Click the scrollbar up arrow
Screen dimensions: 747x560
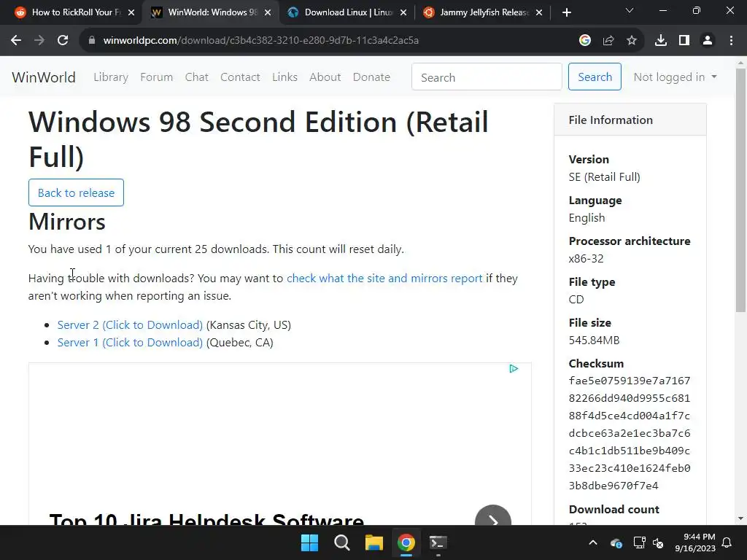741,63
